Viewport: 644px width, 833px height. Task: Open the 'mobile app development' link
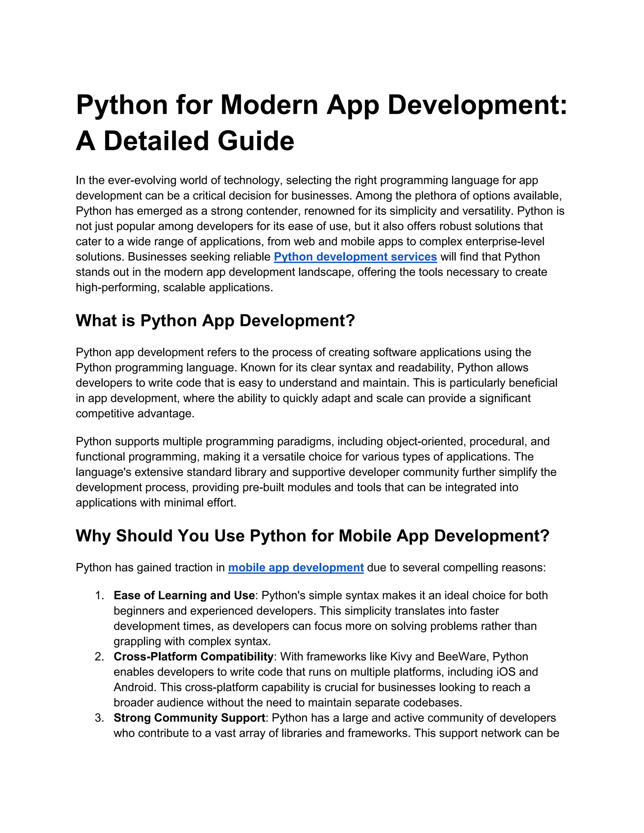[296, 567]
